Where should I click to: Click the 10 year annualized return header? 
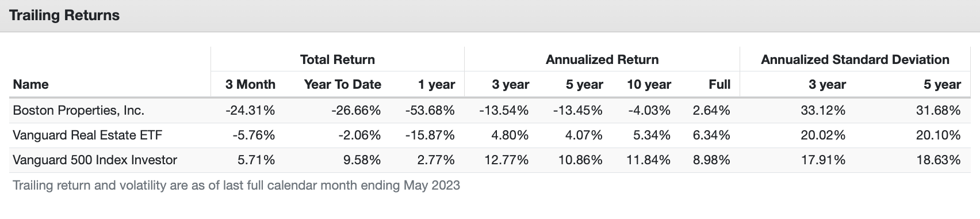pos(649,84)
